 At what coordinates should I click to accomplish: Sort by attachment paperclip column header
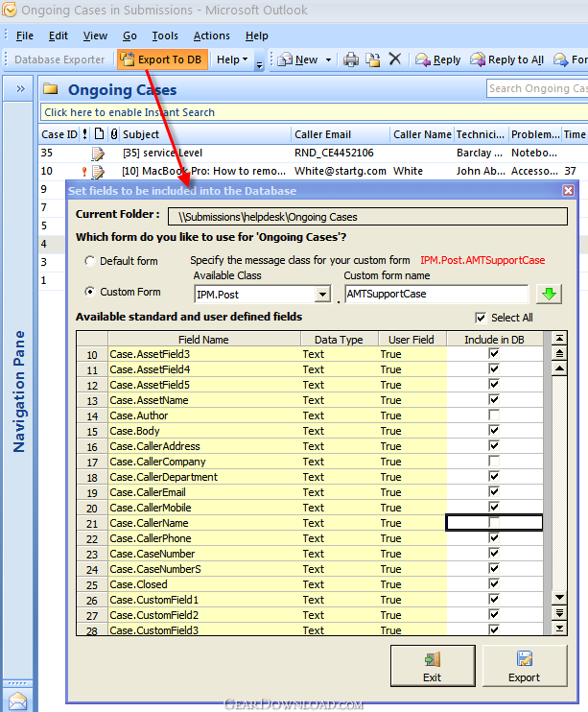[114, 134]
